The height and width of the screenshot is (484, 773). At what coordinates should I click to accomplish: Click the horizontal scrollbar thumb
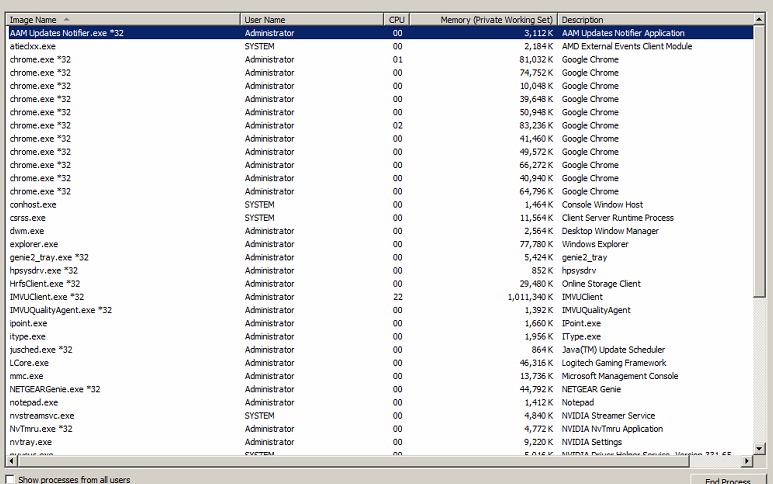pos(353,461)
